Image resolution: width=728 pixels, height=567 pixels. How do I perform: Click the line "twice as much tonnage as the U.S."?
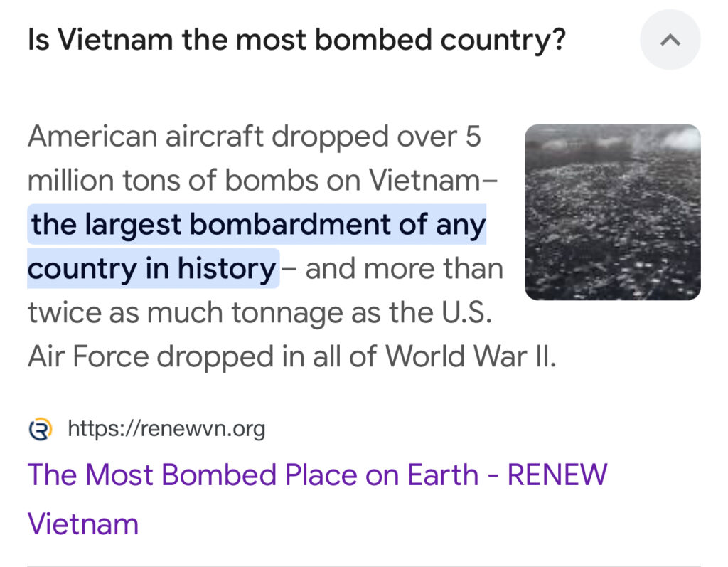pyautogui.click(x=259, y=313)
